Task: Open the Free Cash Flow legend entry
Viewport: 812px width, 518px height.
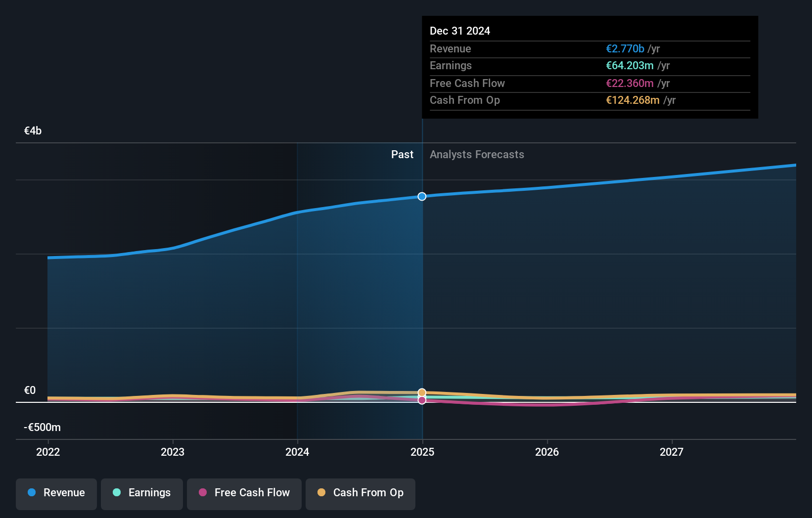Action: click(x=244, y=493)
